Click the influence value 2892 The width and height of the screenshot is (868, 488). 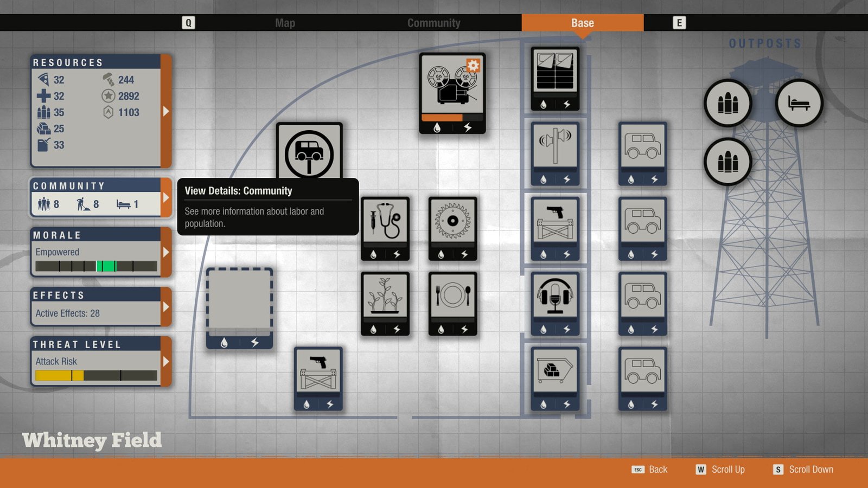coord(129,96)
